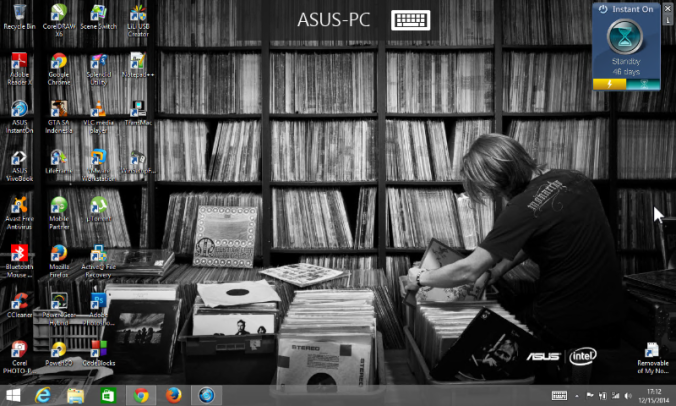Open the Removable of My No... shortcut
Viewport: 676px width, 406px height.
(652, 358)
